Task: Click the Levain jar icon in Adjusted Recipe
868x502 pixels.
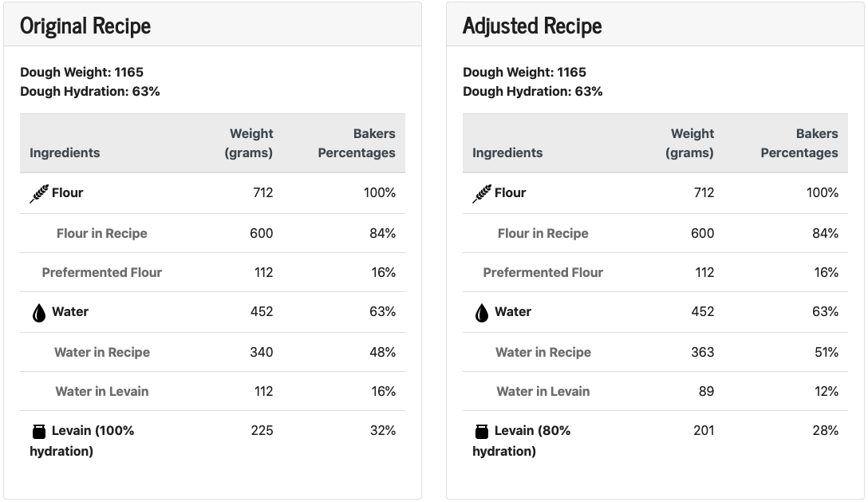Action: point(482,432)
